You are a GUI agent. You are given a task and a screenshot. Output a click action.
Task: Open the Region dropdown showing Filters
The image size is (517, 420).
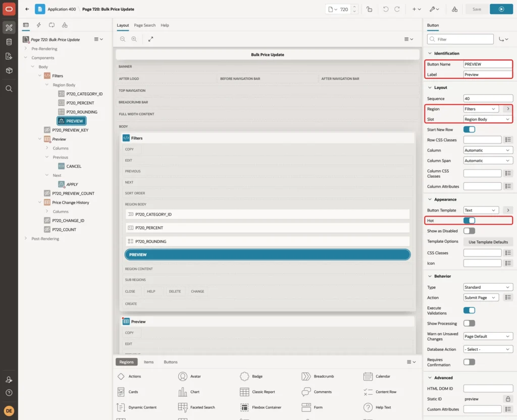(x=481, y=109)
